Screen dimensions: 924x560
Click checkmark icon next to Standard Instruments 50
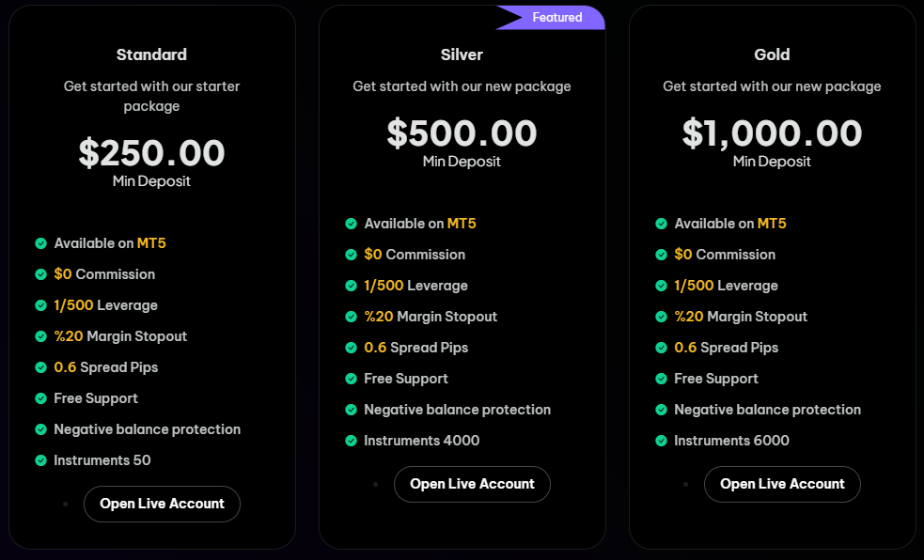pos(40,460)
